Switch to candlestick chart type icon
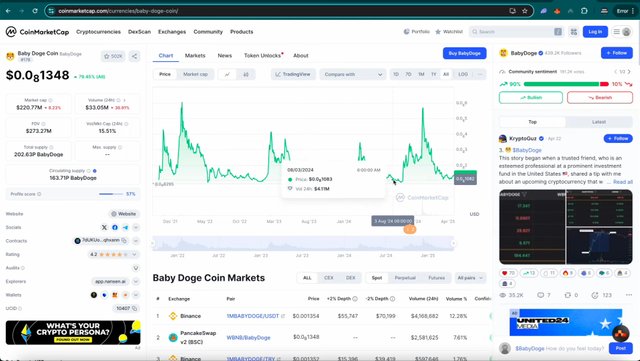 click(246, 74)
